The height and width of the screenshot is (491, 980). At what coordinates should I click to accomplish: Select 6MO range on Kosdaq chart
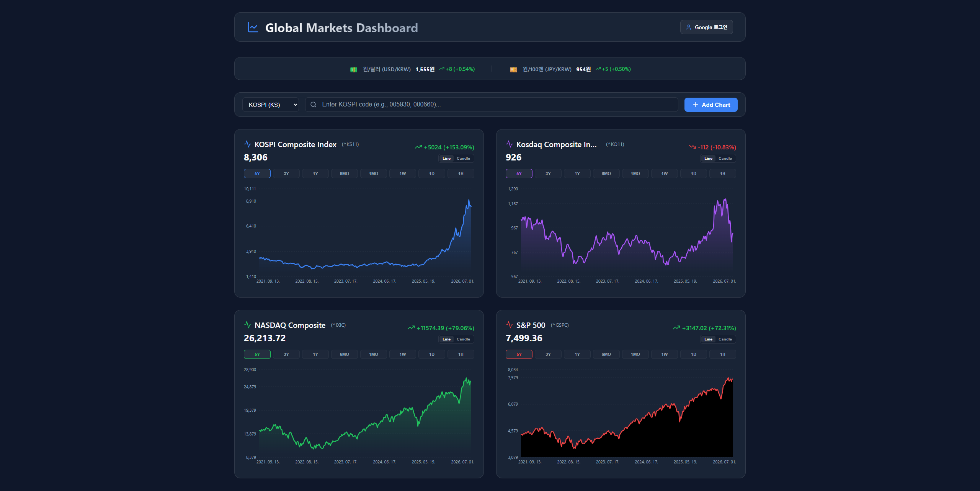click(x=606, y=173)
